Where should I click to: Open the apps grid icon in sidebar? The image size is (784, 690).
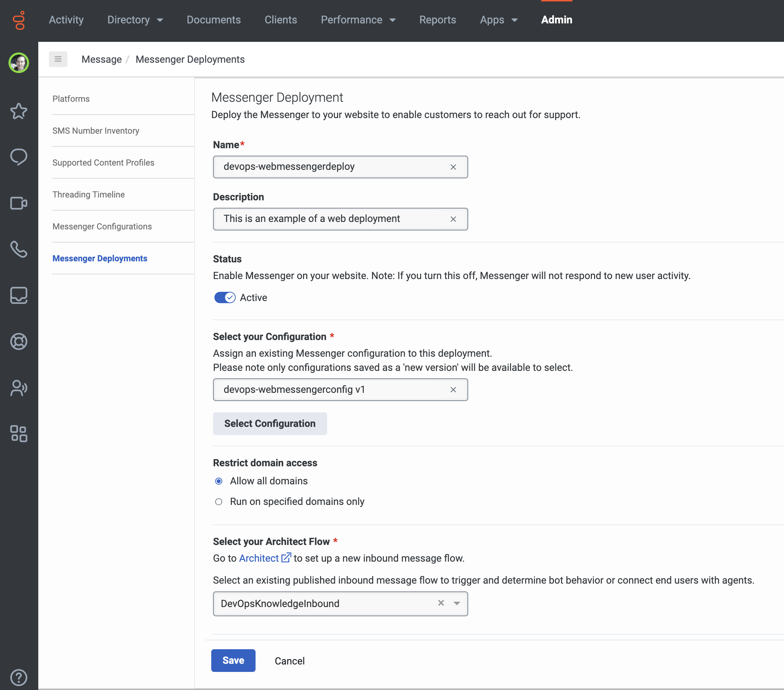18,434
